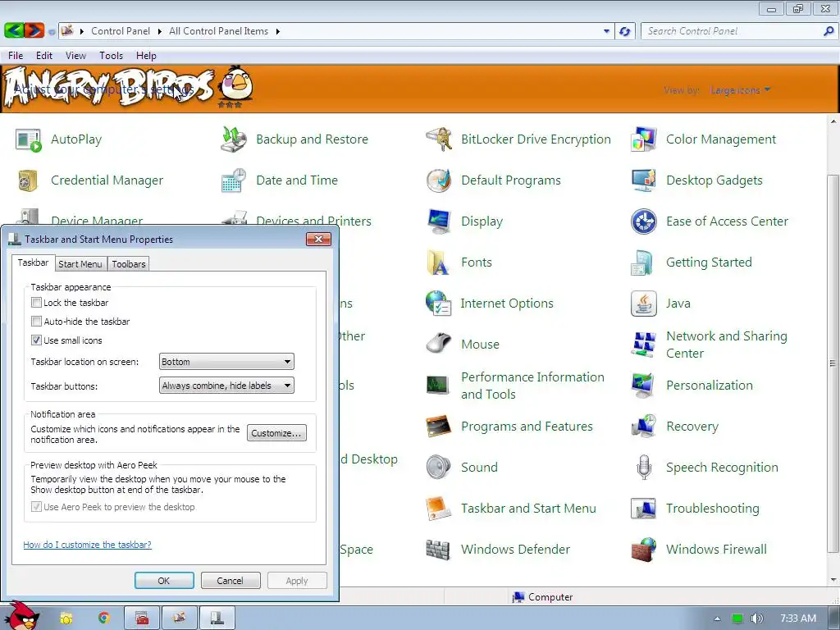Image resolution: width=840 pixels, height=630 pixels.
Task: Click the Fonts folder icon
Action: (439, 262)
